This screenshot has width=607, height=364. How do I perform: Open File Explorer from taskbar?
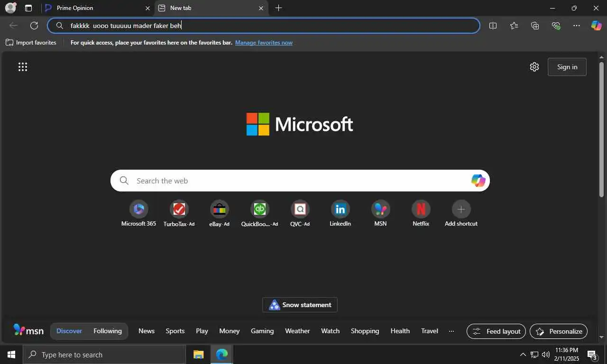(x=198, y=355)
